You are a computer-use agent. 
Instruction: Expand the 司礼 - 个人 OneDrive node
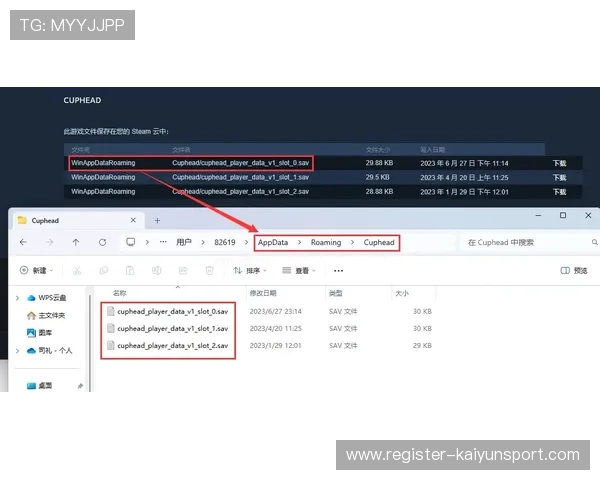[x=17, y=350]
